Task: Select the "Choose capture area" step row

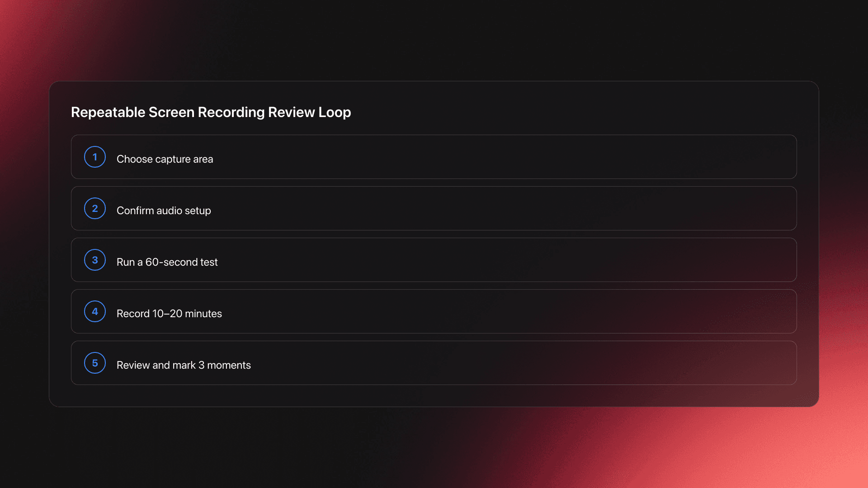Action: click(434, 157)
